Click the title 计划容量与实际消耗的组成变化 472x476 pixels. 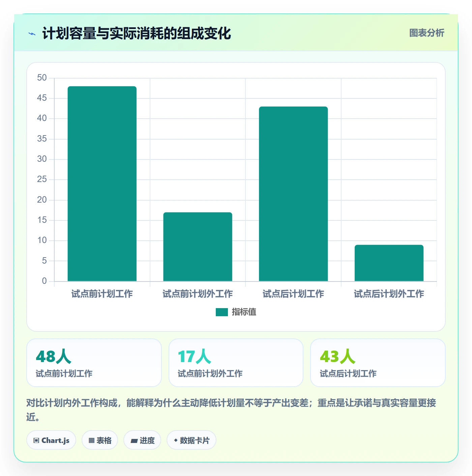coord(137,33)
